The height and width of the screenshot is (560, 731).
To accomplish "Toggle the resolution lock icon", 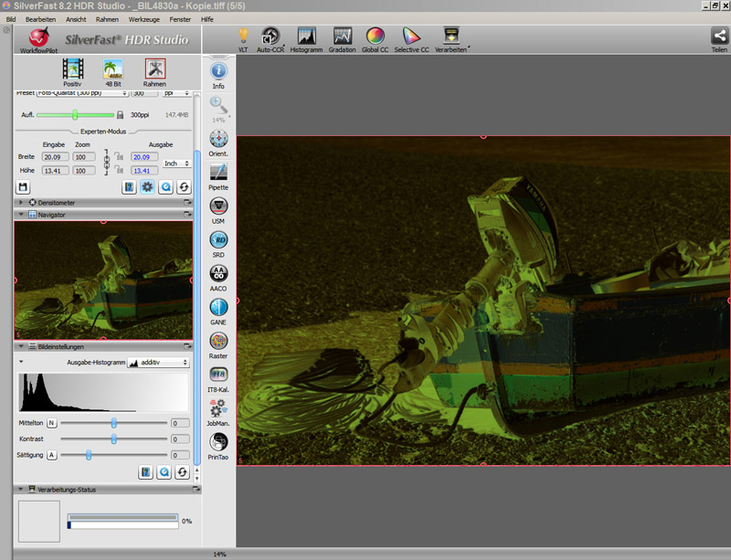I will [x=121, y=115].
